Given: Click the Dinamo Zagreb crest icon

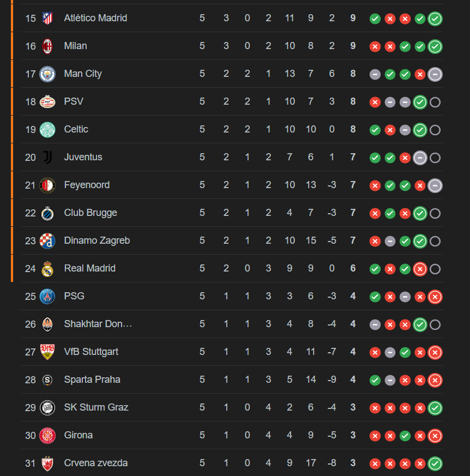Looking at the screenshot, I should pyautogui.click(x=47, y=241).
